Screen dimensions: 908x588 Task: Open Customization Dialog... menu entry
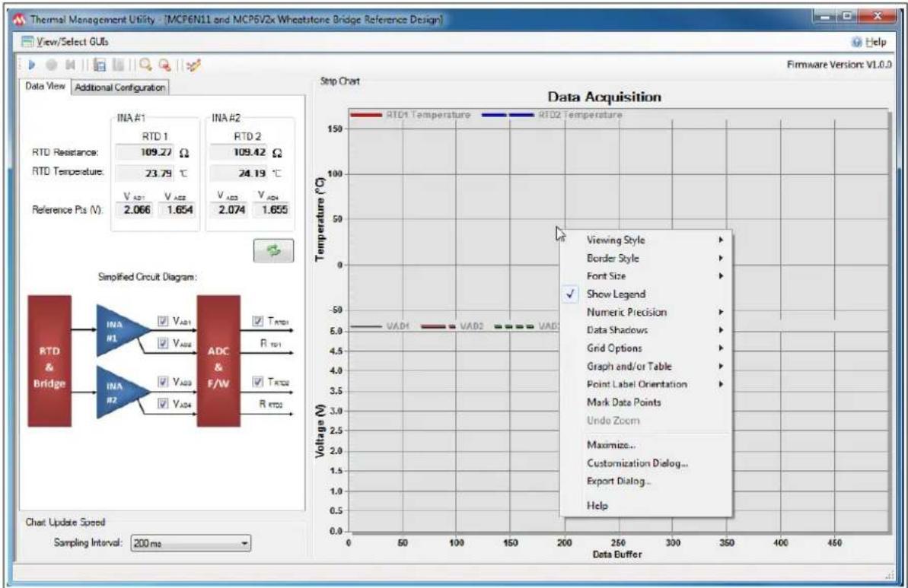click(x=637, y=463)
